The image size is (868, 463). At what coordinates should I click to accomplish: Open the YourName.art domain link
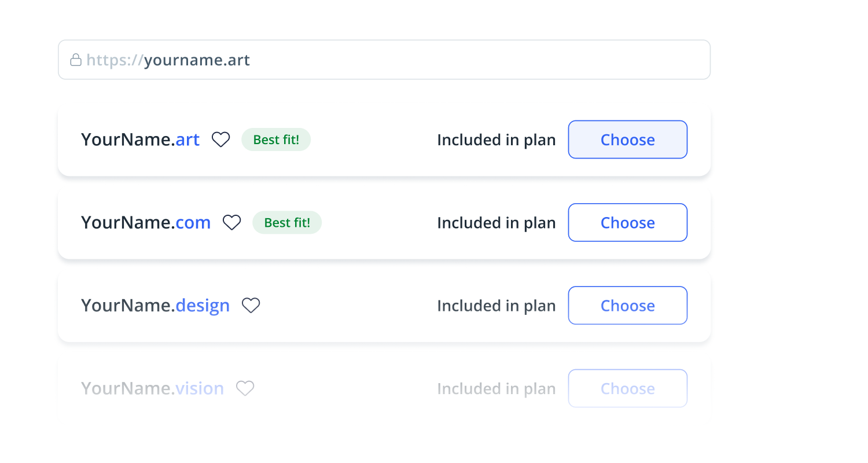click(140, 139)
